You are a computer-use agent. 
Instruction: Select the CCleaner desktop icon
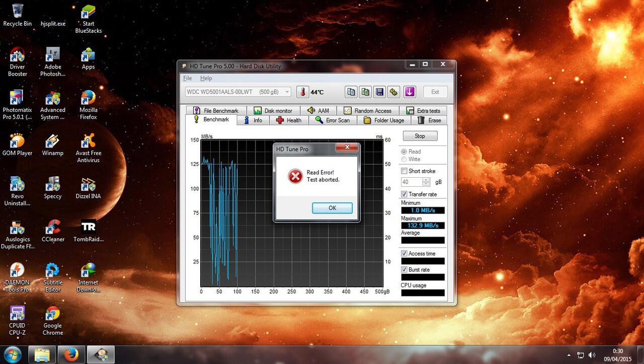(x=53, y=231)
